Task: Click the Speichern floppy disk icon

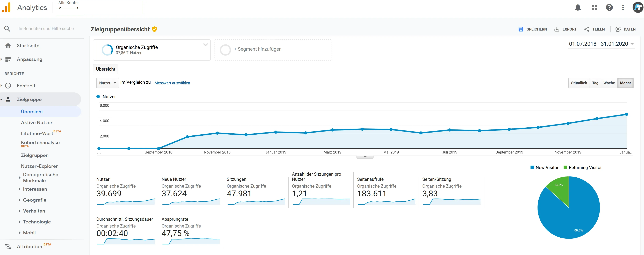Action: tap(521, 29)
